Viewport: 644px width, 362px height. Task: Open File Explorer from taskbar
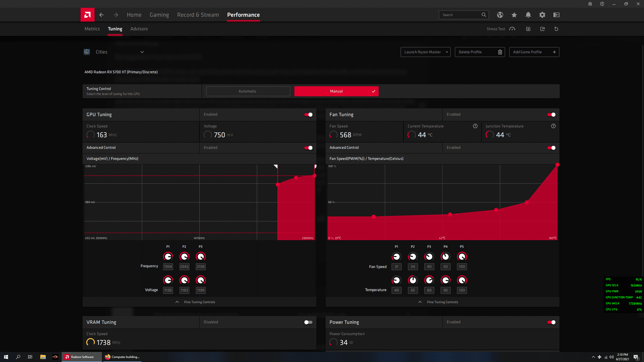click(x=43, y=357)
